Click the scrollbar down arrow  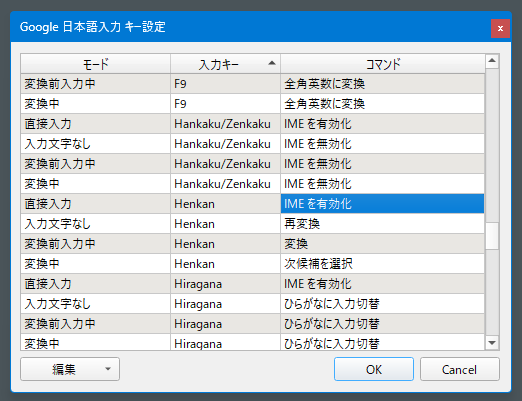pos(492,343)
